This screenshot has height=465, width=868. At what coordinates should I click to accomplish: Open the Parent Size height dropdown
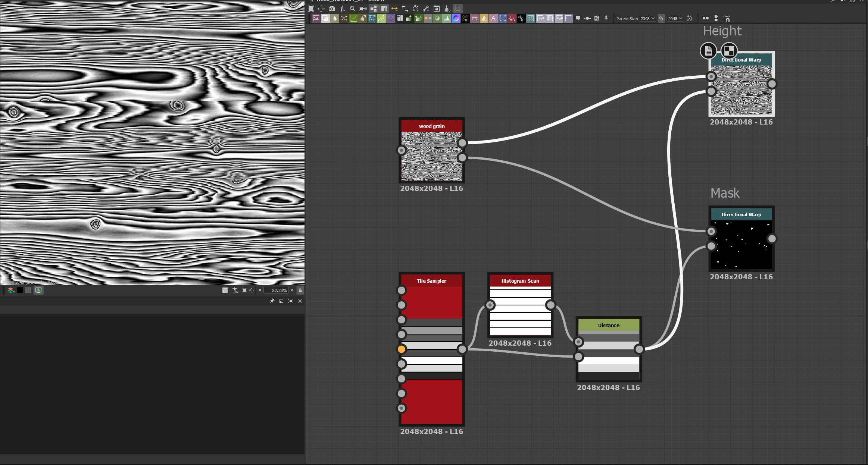675,18
